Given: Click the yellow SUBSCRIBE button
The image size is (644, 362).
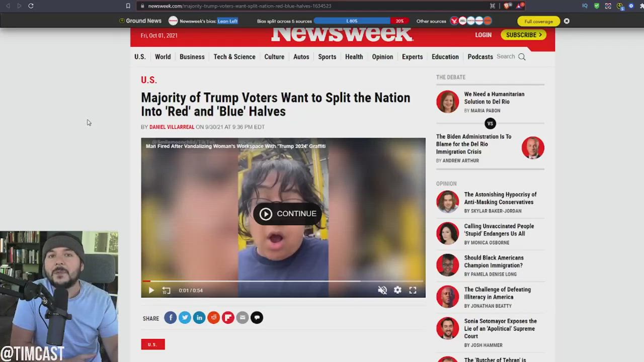Looking at the screenshot, I should (523, 35).
